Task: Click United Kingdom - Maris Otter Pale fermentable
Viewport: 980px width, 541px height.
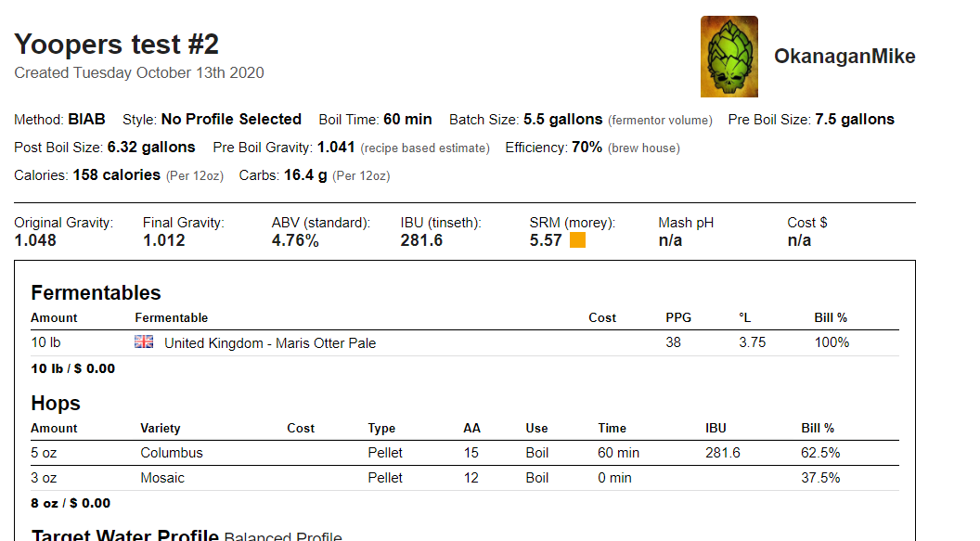Action: (270, 343)
